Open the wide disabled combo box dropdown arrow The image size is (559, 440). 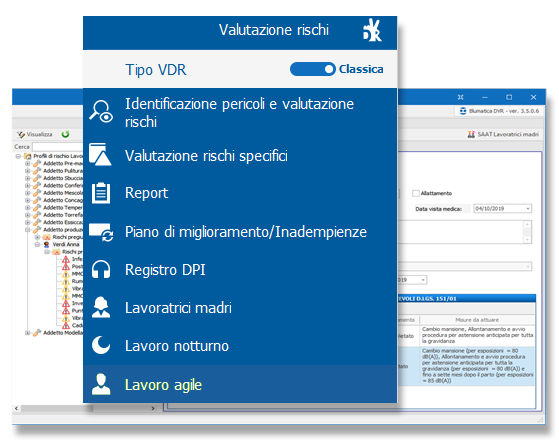tap(528, 267)
